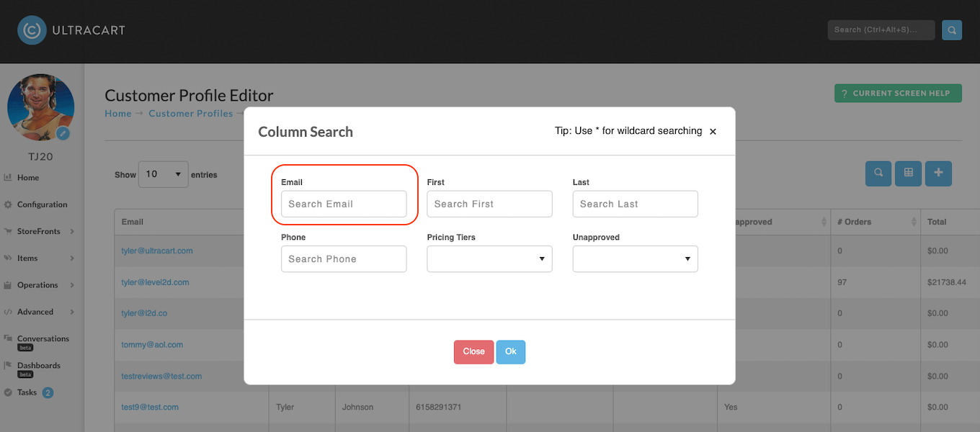This screenshot has width=980, height=432.
Task: Click the red Close button
Action: [473, 351]
